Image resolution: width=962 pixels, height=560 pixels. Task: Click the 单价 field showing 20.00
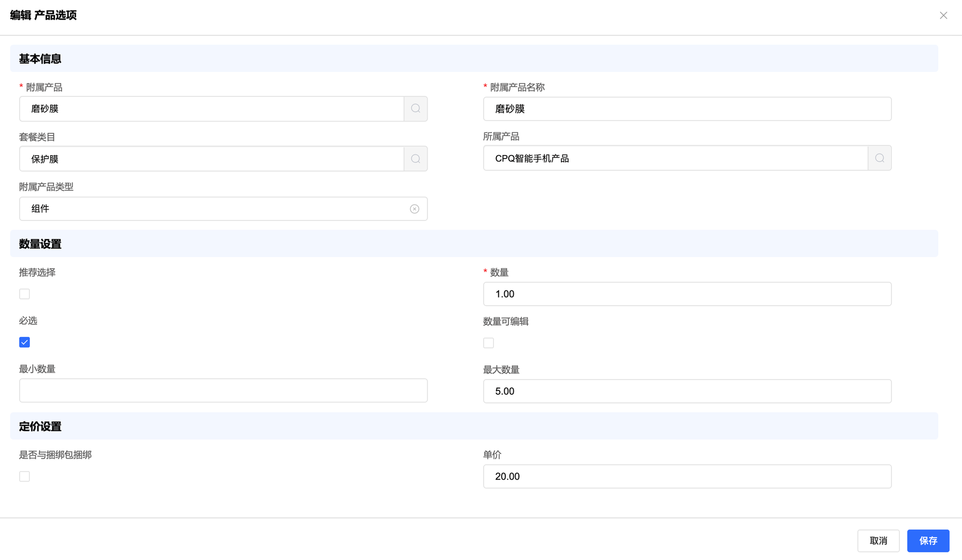(687, 476)
